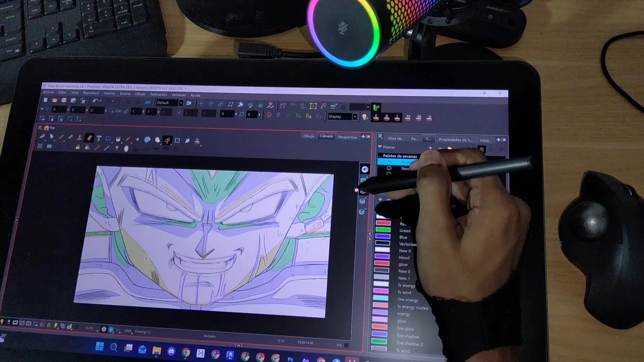
Task: Toggle the open padlock icon in tools toolbar
Action: pyautogui.click(x=87, y=147)
